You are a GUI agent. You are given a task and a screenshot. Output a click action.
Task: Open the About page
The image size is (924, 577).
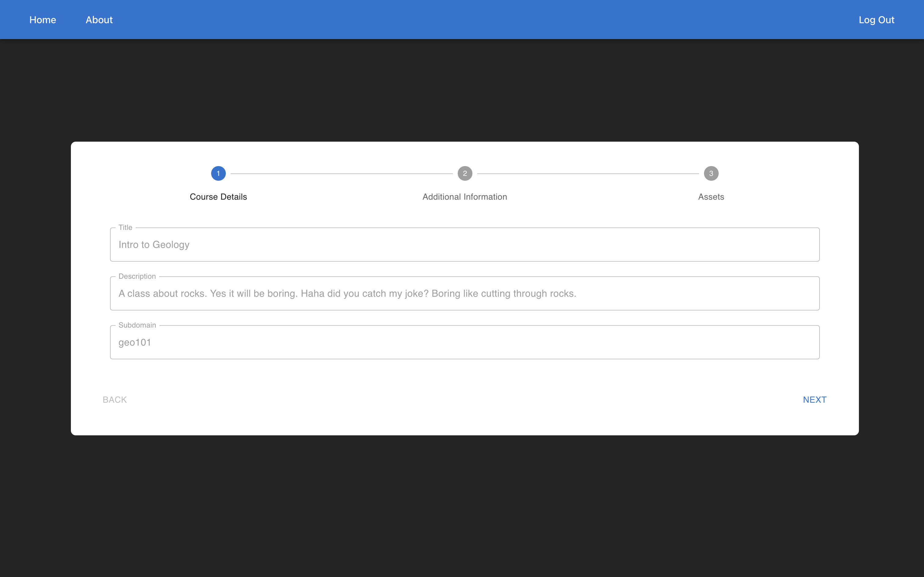click(x=99, y=20)
